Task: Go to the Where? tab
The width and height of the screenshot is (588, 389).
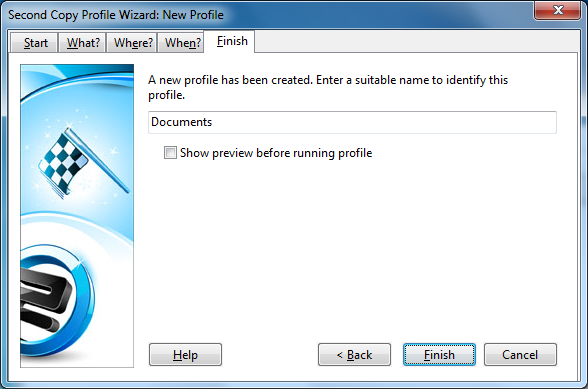Action: pos(132,43)
